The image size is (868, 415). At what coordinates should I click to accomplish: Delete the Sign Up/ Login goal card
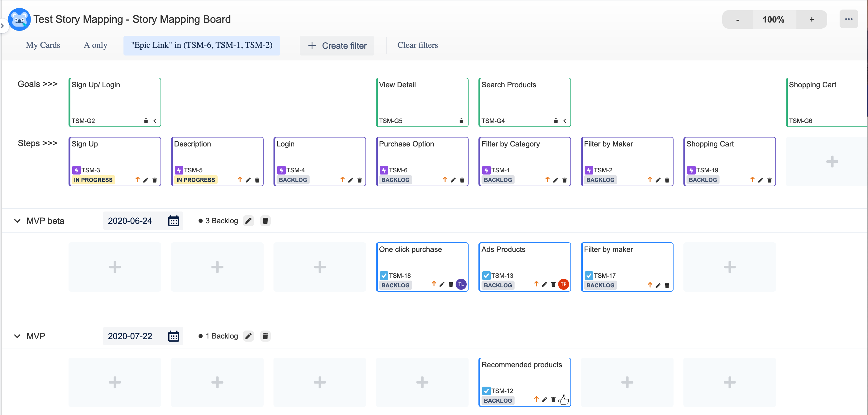coord(146,121)
